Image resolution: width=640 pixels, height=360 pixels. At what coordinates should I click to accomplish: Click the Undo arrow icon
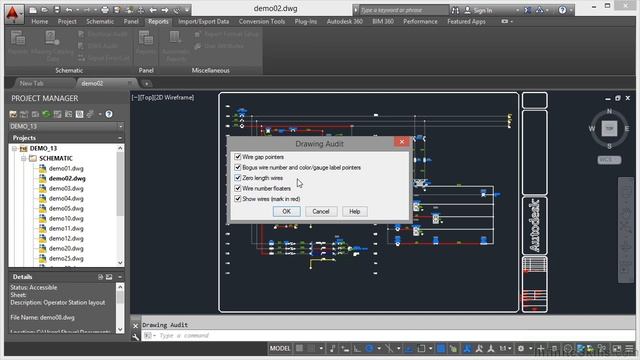point(69,10)
